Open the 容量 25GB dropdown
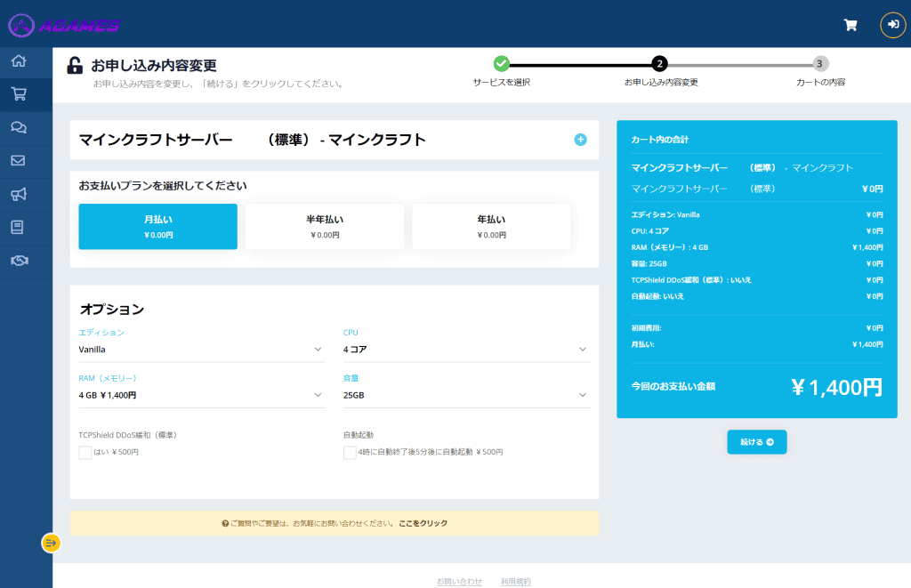The width and height of the screenshot is (911, 588). [x=466, y=396]
